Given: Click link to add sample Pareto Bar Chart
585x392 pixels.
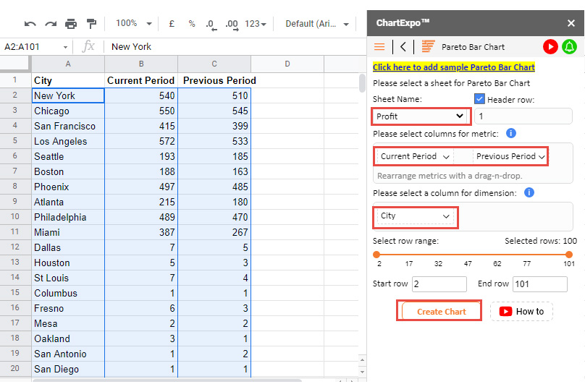Looking at the screenshot, I should point(454,67).
